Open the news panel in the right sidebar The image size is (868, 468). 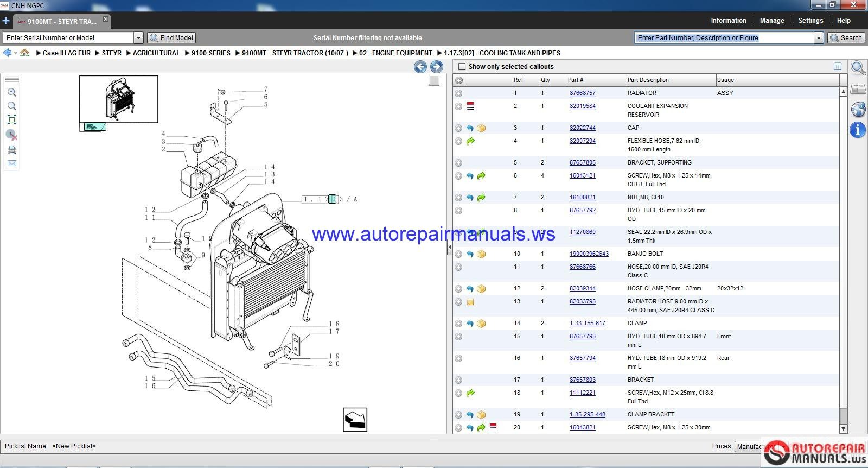click(858, 89)
